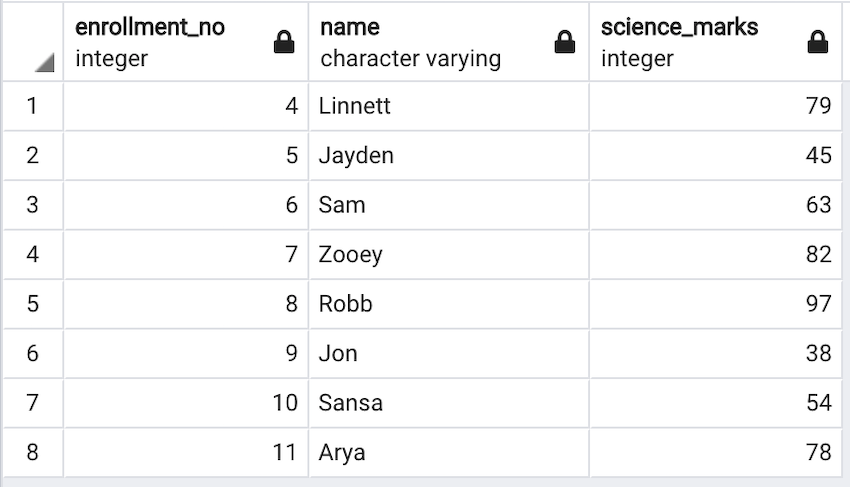Click the select-all corner triangle icon
The image size is (850, 487).
click(43, 63)
